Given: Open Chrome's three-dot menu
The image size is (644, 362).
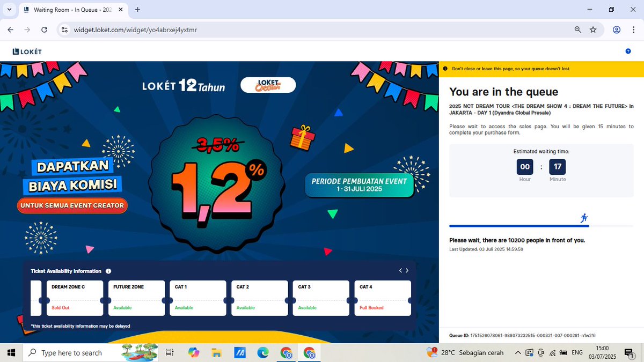Looking at the screenshot, I should tap(634, 30).
